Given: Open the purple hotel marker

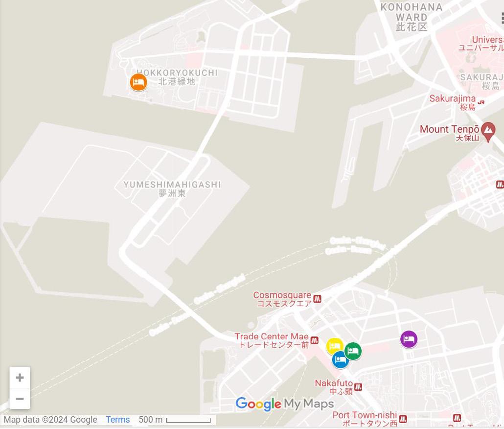Looking at the screenshot, I should coord(409,339).
